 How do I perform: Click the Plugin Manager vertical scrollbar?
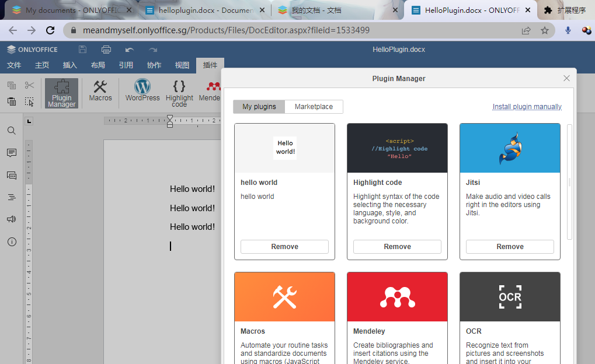tap(569, 182)
